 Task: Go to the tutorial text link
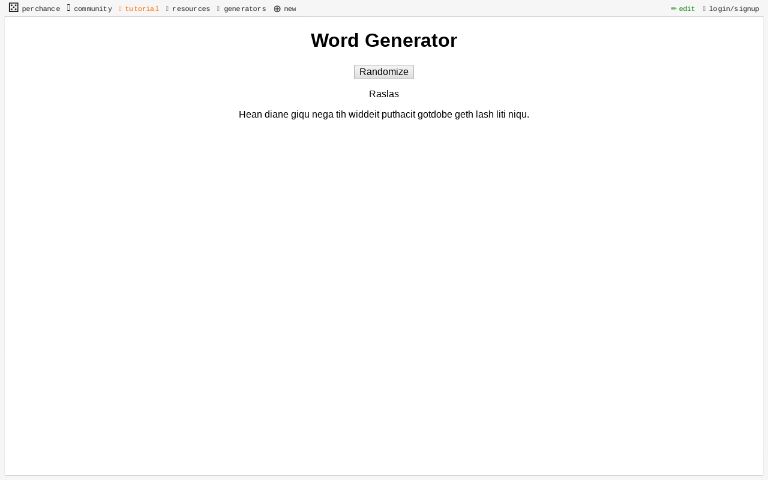[x=142, y=9]
